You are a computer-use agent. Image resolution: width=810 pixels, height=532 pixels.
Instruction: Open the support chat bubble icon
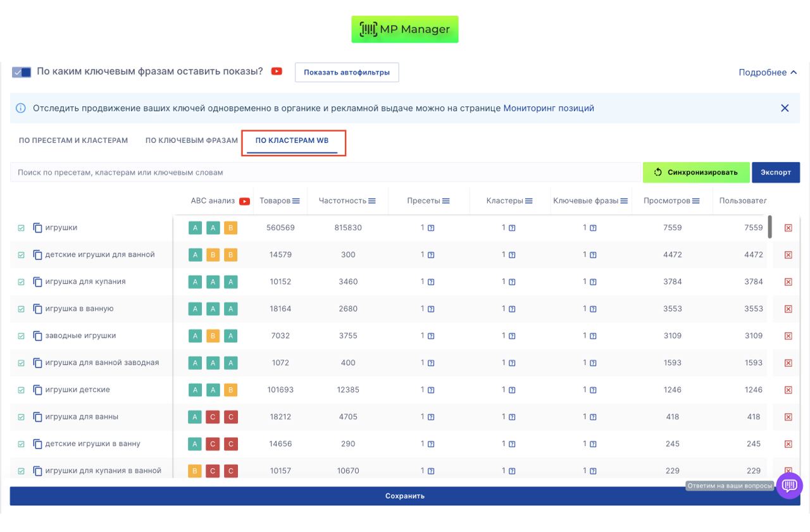click(789, 486)
